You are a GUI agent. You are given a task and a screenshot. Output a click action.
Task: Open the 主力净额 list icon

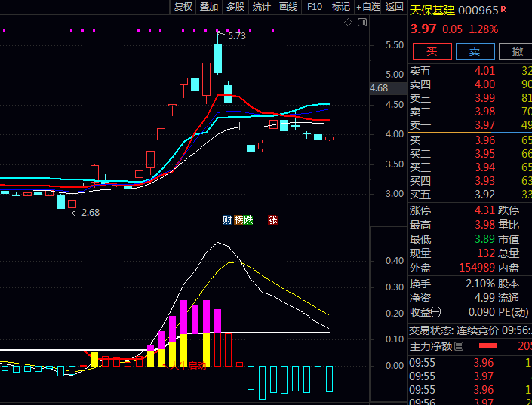(459, 346)
